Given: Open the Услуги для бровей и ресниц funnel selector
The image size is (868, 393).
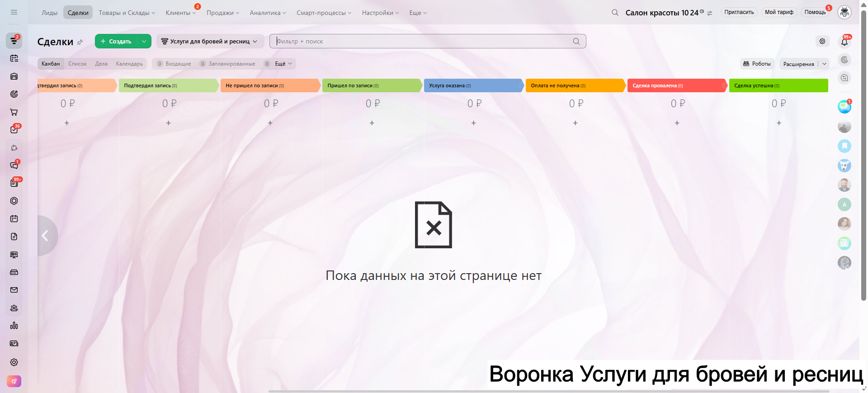Looking at the screenshot, I should click(210, 41).
